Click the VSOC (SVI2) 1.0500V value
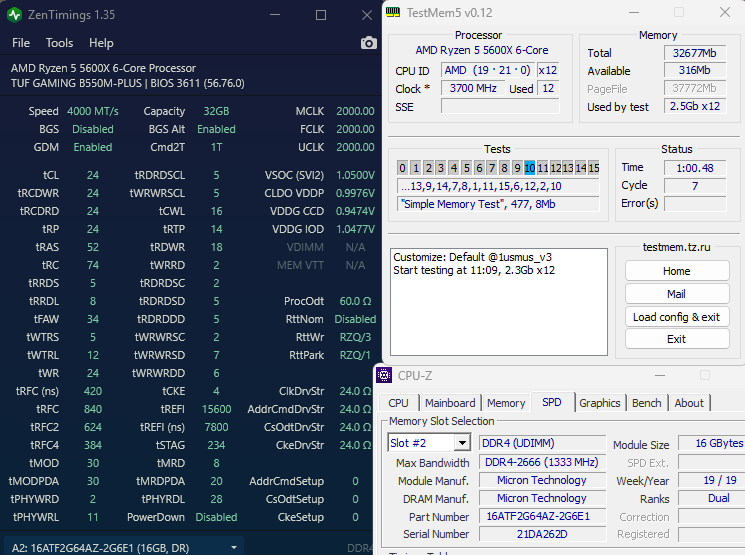This screenshot has height=555, width=745. click(x=355, y=175)
